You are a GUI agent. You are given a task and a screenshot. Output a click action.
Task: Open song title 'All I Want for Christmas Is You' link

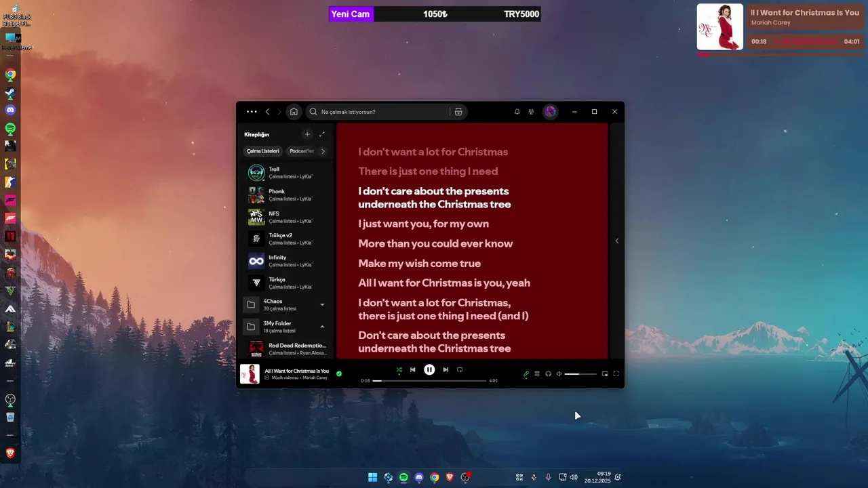(x=296, y=371)
